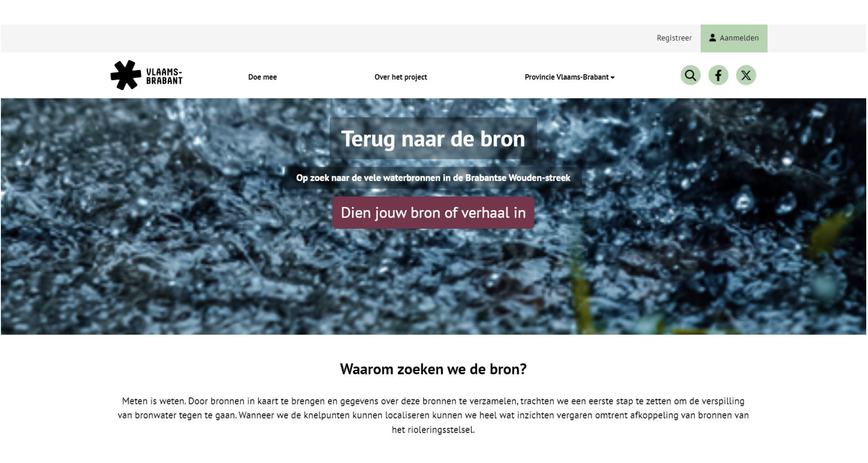Click the Waarom zoeken we de bron? heading
This screenshot has width=868, height=463.
433,369
